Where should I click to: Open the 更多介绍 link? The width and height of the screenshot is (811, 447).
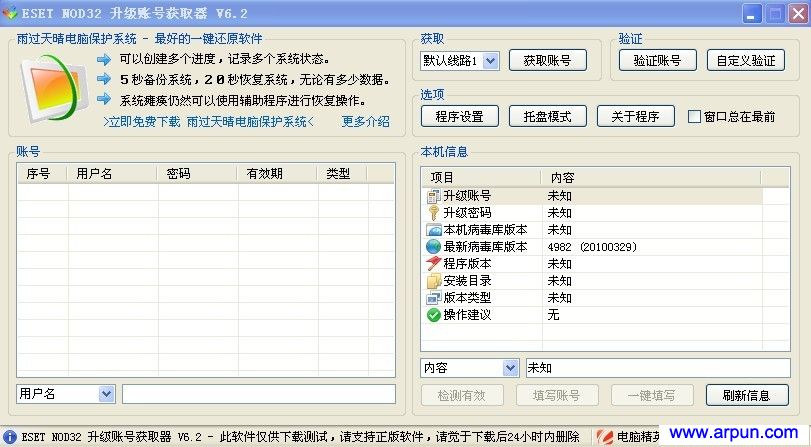click(x=366, y=122)
